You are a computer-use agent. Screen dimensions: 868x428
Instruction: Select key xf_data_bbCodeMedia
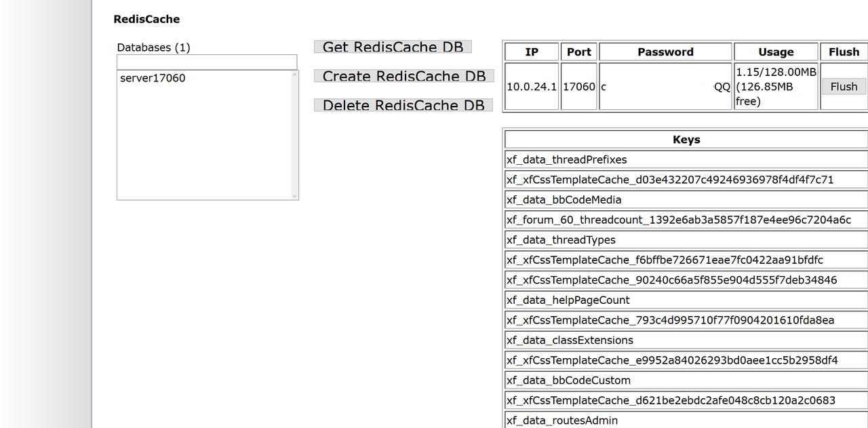point(686,199)
